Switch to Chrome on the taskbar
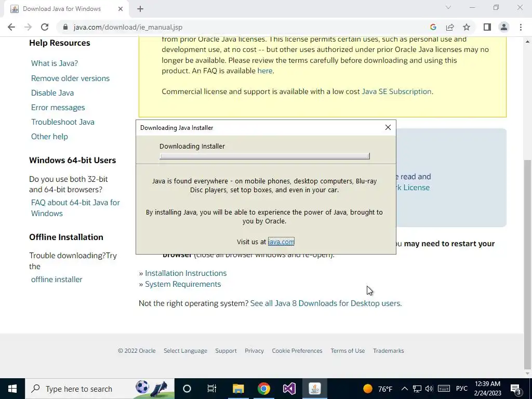Image resolution: width=532 pixels, height=399 pixels. click(x=263, y=389)
